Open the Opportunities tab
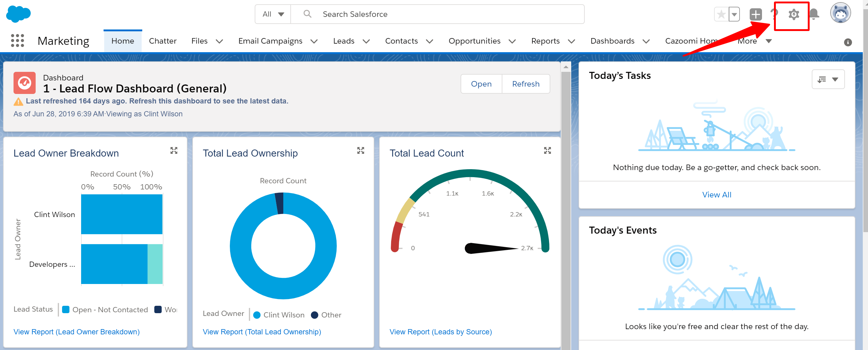868x350 pixels. [x=474, y=41]
